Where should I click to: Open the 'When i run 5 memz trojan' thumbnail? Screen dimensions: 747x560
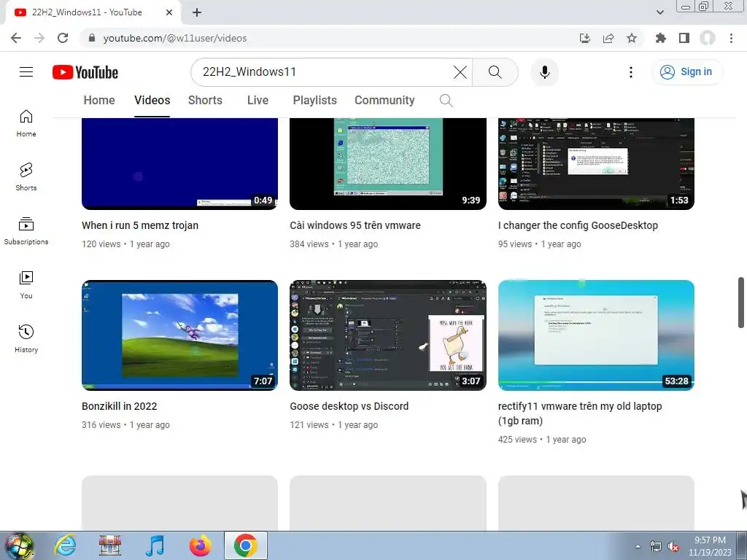tap(179, 163)
